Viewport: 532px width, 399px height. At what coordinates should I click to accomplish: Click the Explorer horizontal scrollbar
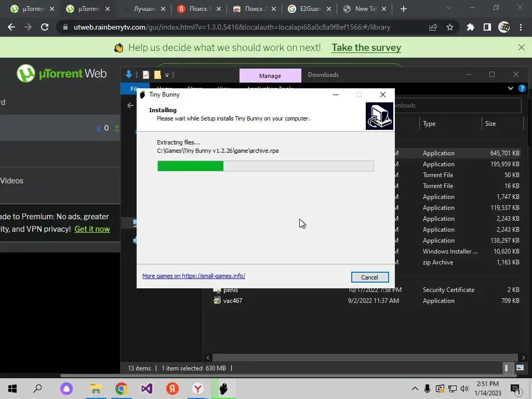pyautogui.click(x=365, y=357)
